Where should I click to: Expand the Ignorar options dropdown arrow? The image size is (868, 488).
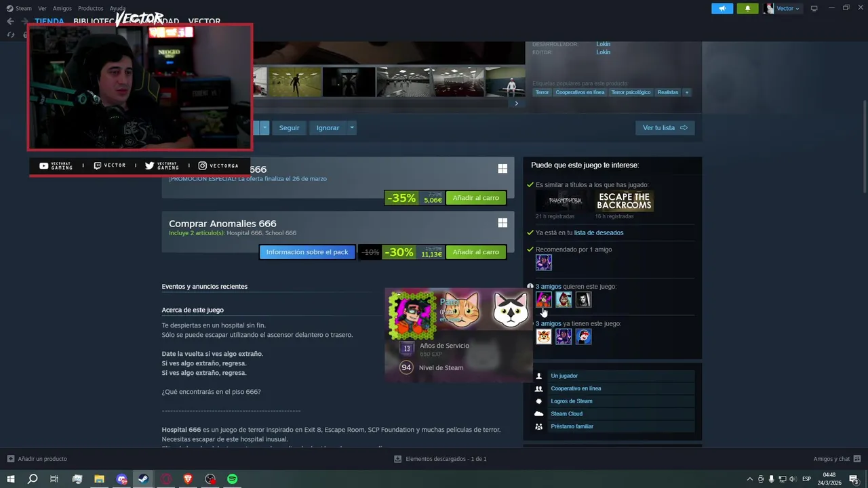pyautogui.click(x=351, y=127)
